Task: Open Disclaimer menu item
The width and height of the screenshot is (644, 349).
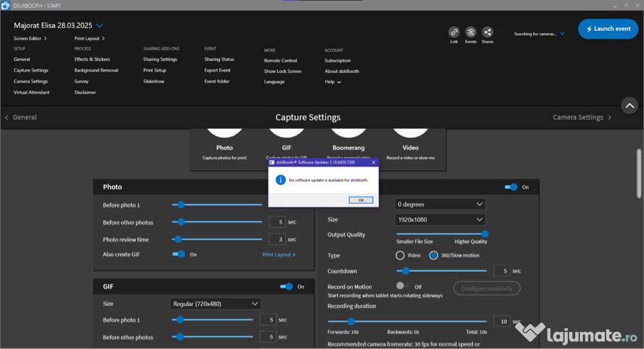Action: [85, 92]
